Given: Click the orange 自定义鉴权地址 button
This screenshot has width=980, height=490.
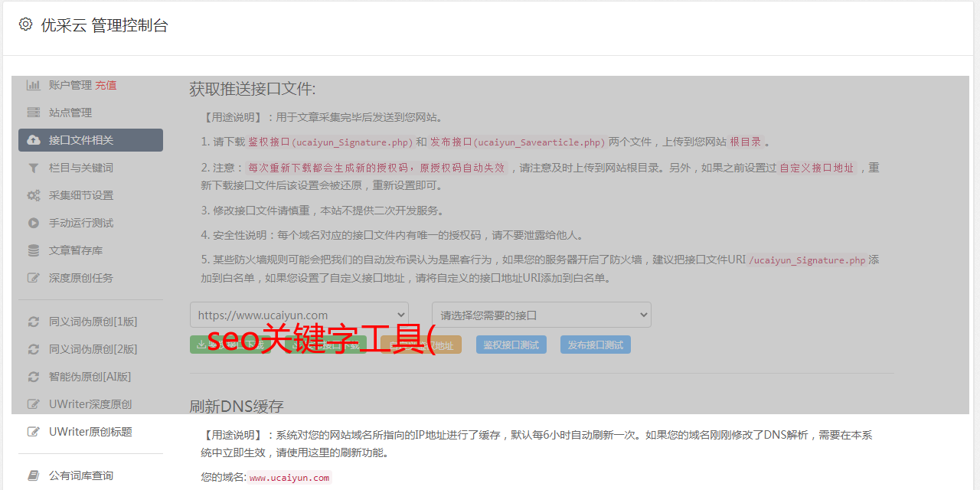Looking at the screenshot, I should [x=421, y=345].
